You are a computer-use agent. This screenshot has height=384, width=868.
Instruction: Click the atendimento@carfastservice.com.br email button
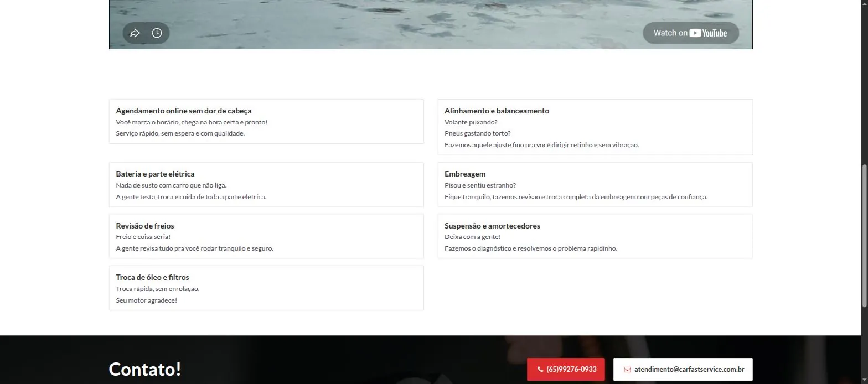coord(683,369)
